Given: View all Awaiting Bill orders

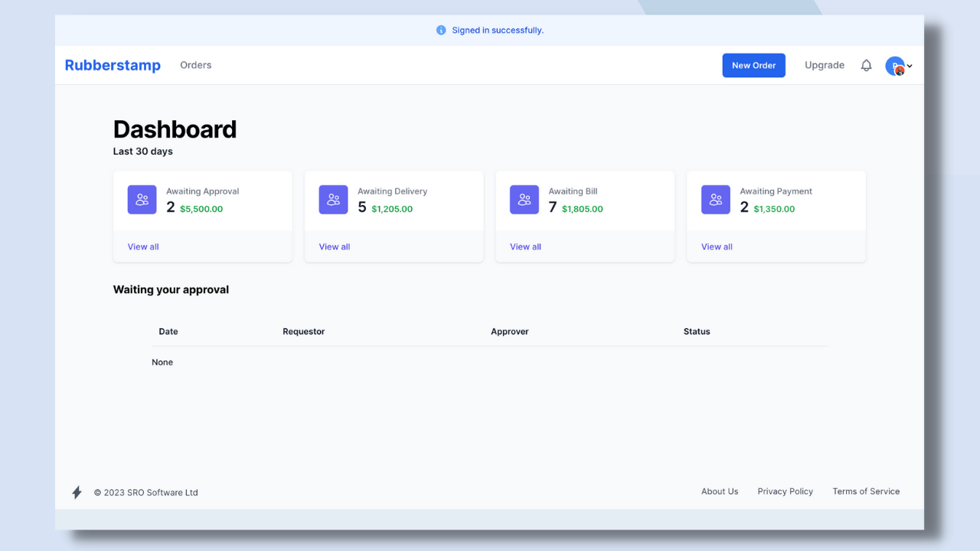Looking at the screenshot, I should coord(525,246).
